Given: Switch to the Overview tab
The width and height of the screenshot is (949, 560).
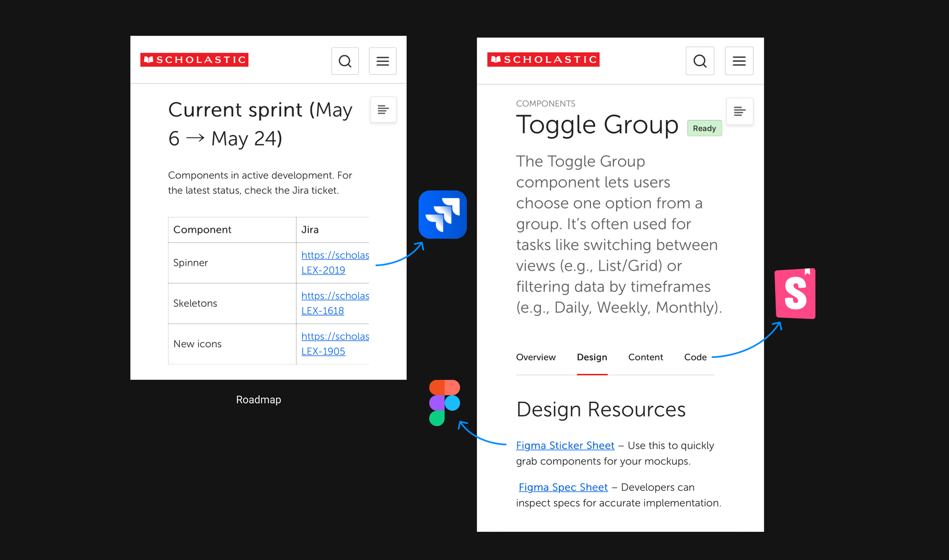Looking at the screenshot, I should pyautogui.click(x=536, y=357).
